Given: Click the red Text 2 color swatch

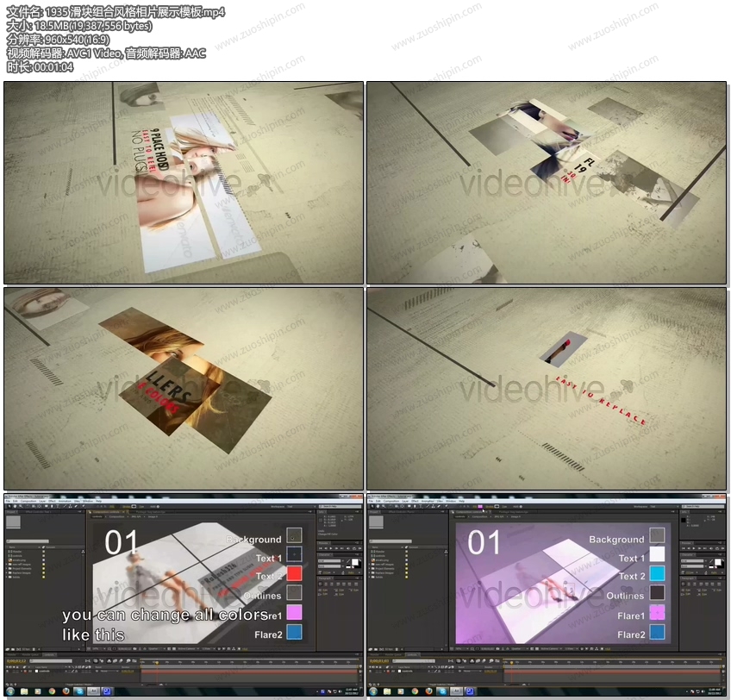Looking at the screenshot, I should (294, 573).
